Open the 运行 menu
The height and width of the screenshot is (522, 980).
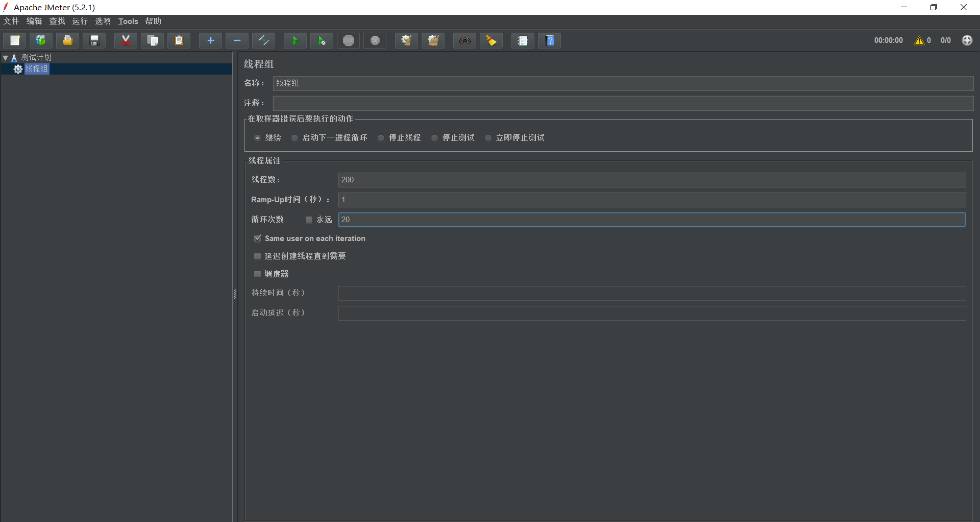coord(80,21)
